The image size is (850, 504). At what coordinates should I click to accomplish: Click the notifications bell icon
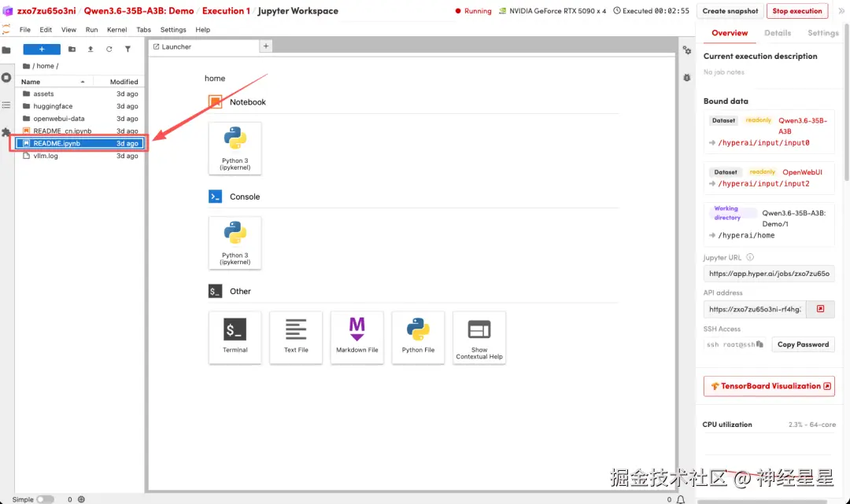pyautogui.click(x=680, y=499)
